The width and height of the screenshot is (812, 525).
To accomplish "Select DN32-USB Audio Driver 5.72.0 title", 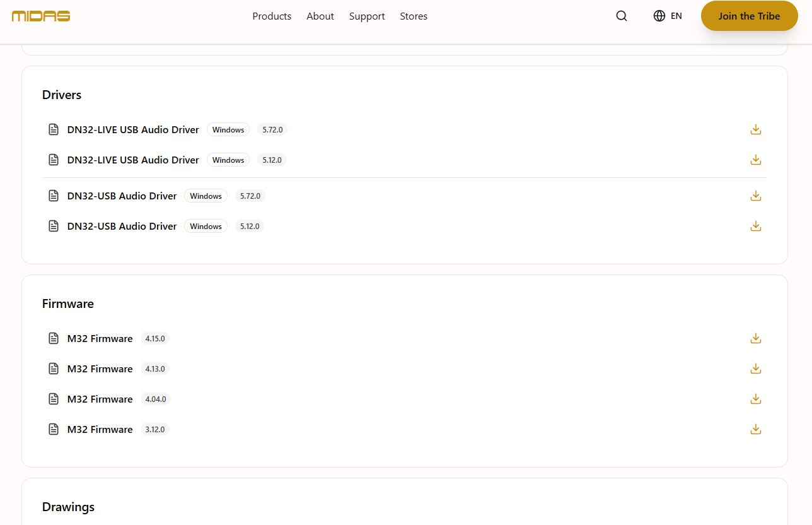I will (122, 196).
